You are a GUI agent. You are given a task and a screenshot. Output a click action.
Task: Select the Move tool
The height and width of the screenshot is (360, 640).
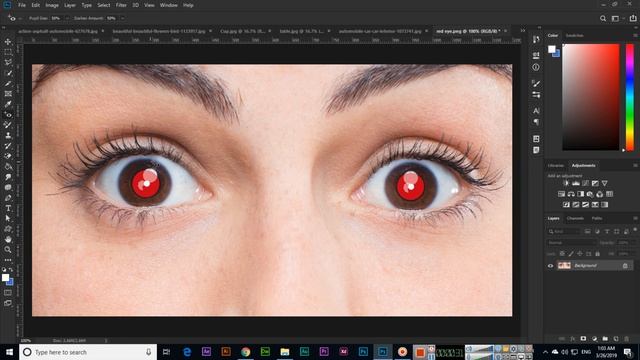8,42
